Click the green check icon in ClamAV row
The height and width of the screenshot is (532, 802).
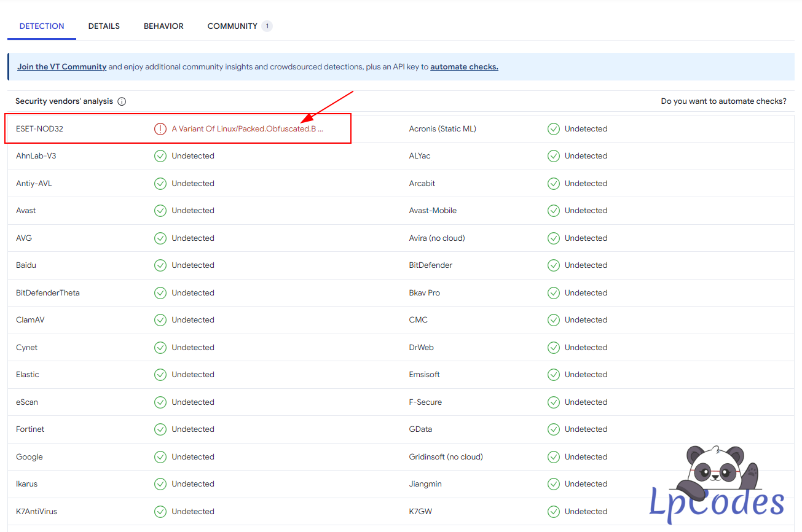pyautogui.click(x=160, y=320)
